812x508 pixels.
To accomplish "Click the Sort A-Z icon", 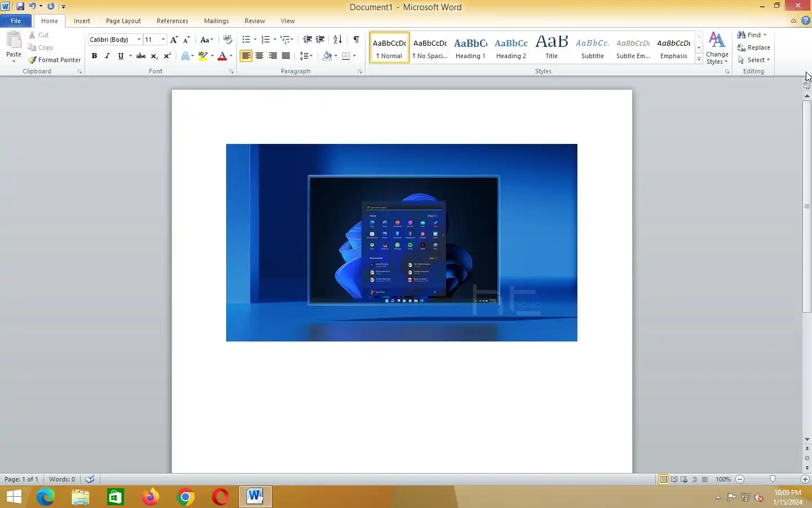I will click(337, 40).
